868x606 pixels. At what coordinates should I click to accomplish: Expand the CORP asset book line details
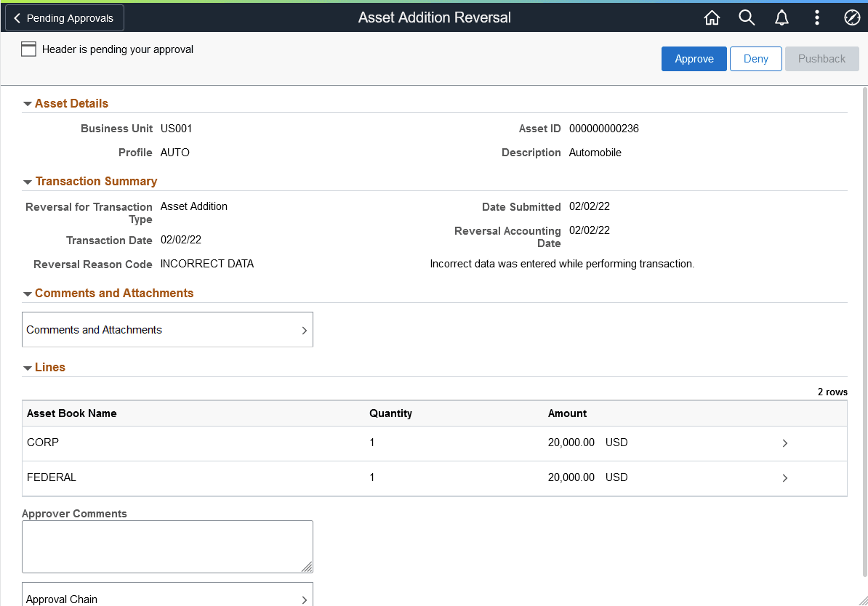click(784, 443)
